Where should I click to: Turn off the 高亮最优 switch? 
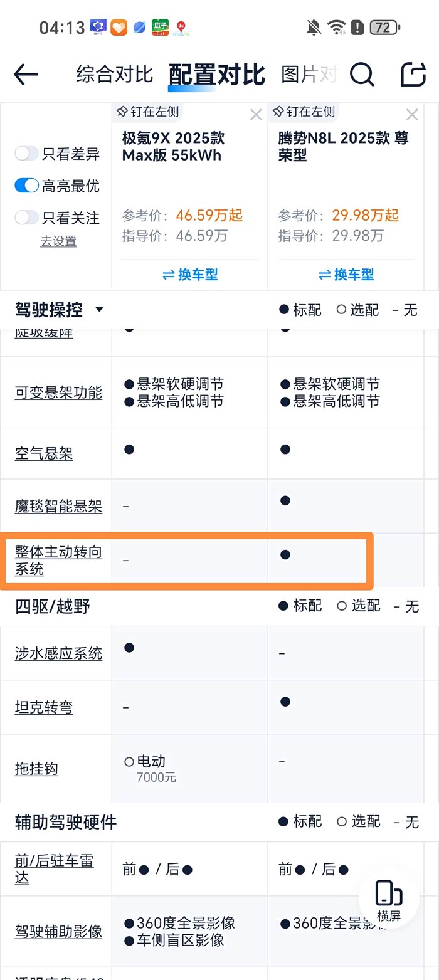pyautogui.click(x=27, y=186)
